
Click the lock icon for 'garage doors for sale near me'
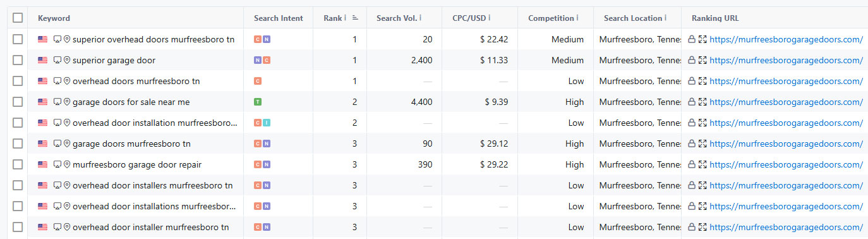(x=692, y=102)
